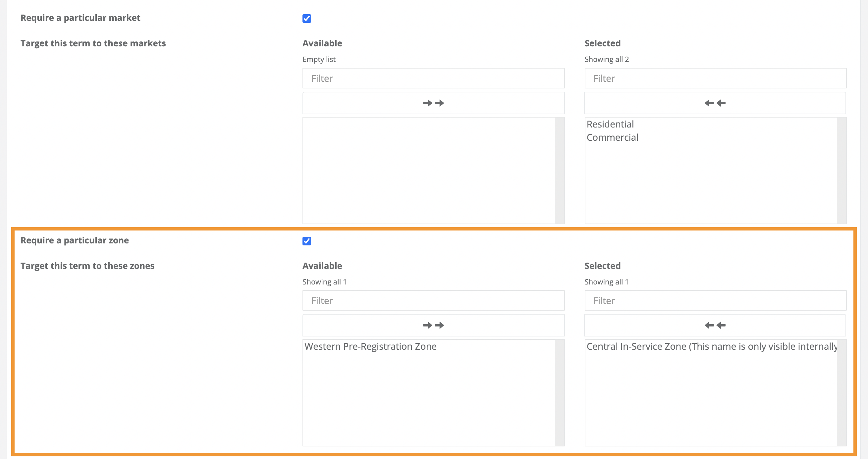Focus the Available zones Filter field
This screenshot has width=868, height=459.
[433, 301]
